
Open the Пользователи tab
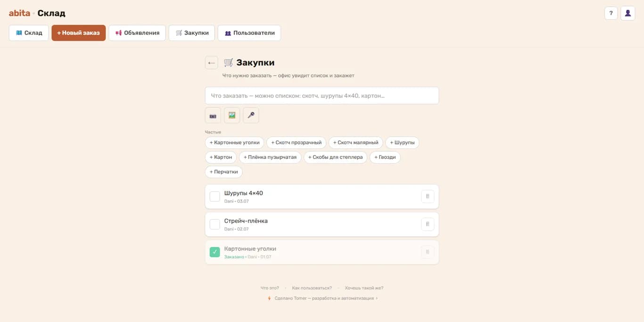[249, 33]
